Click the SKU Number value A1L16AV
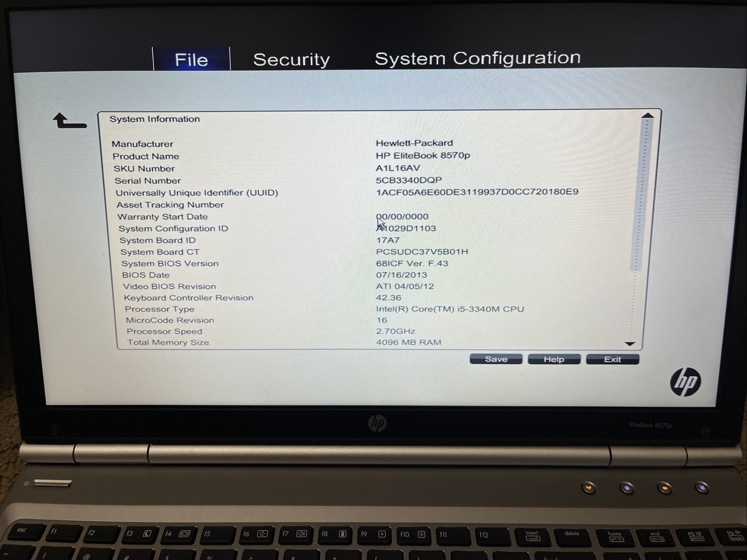The image size is (747, 560). 398,168
